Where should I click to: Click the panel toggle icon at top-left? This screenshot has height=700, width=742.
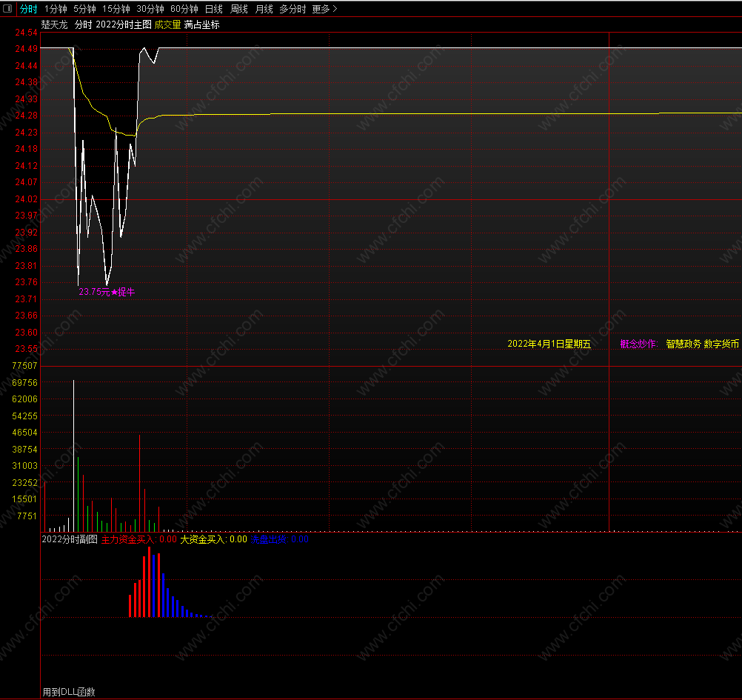coord(7,9)
